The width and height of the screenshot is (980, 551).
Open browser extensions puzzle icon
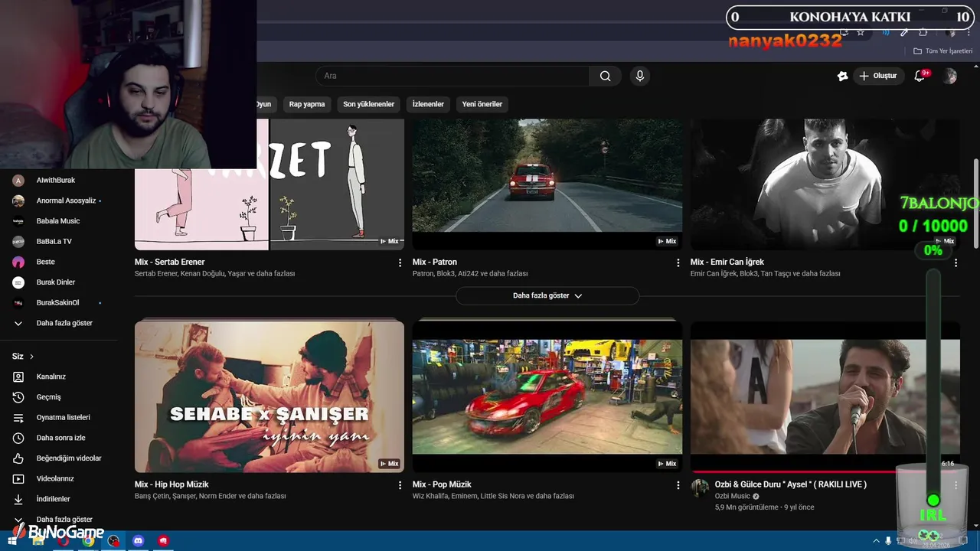point(923,32)
